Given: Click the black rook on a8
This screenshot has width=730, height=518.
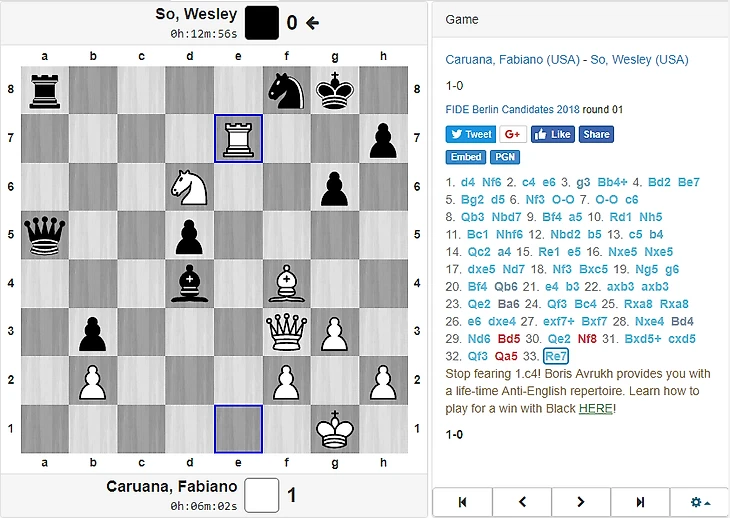Looking at the screenshot, I should pyautogui.click(x=45, y=90).
